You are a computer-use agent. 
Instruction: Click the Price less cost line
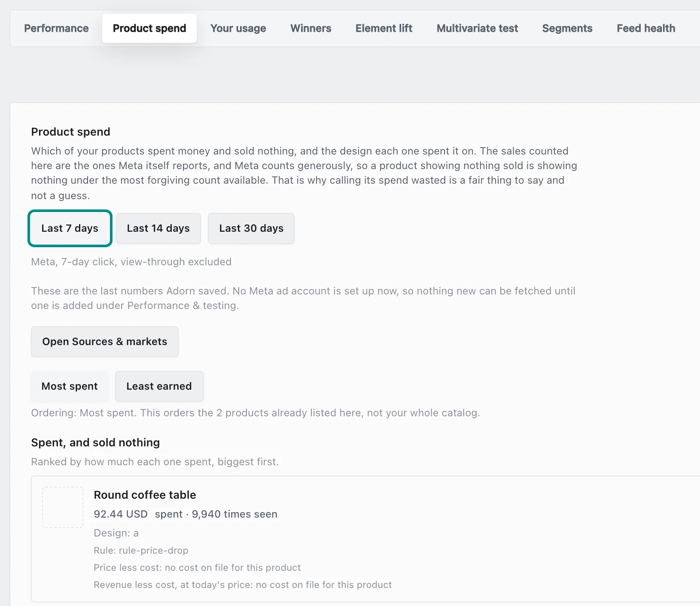click(198, 567)
